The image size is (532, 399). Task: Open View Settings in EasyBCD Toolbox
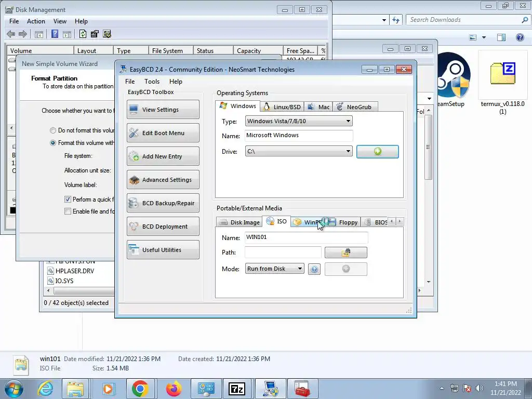point(163,110)
